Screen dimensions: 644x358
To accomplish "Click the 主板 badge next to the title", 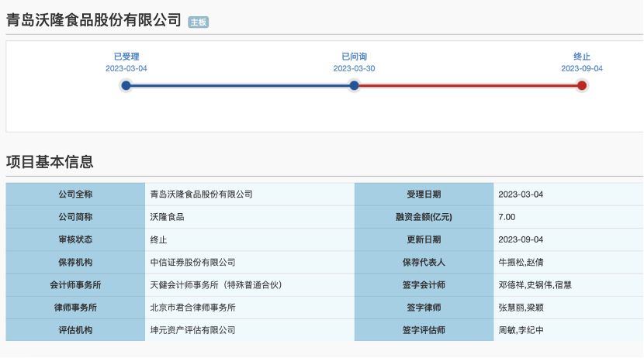I will 199,22.
